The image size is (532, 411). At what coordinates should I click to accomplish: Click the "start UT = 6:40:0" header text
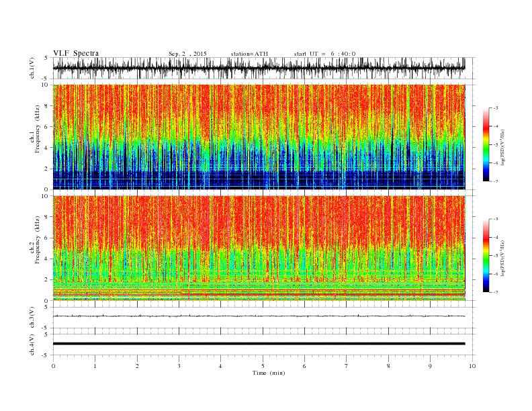(324, 54)
